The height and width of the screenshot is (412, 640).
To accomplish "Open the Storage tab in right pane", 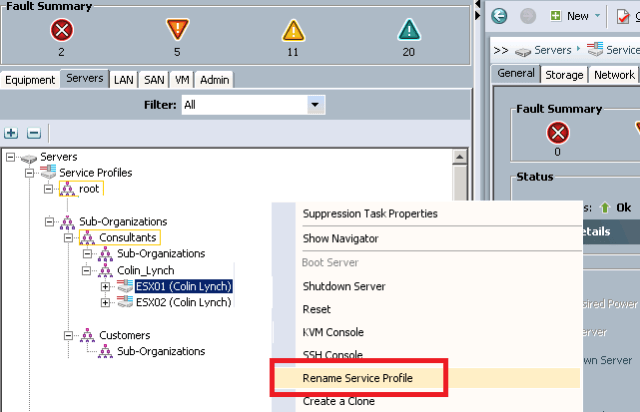I will [564, 75].
